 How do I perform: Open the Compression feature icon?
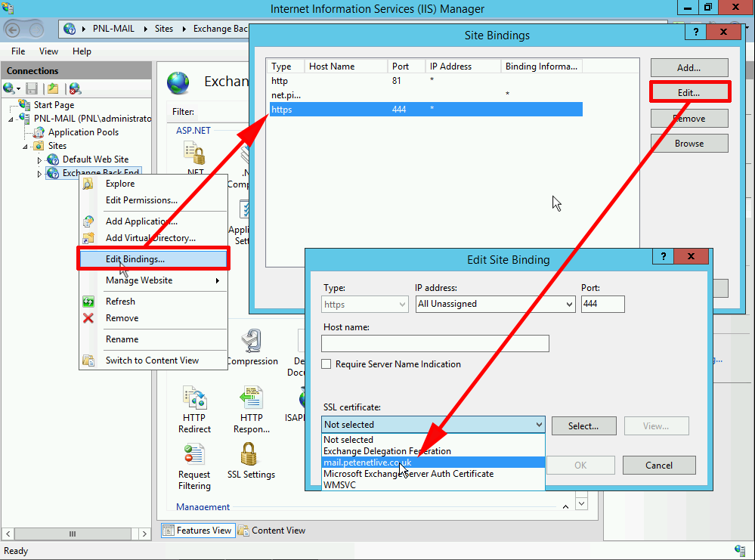pyautogui.click(x=252, y=342)
